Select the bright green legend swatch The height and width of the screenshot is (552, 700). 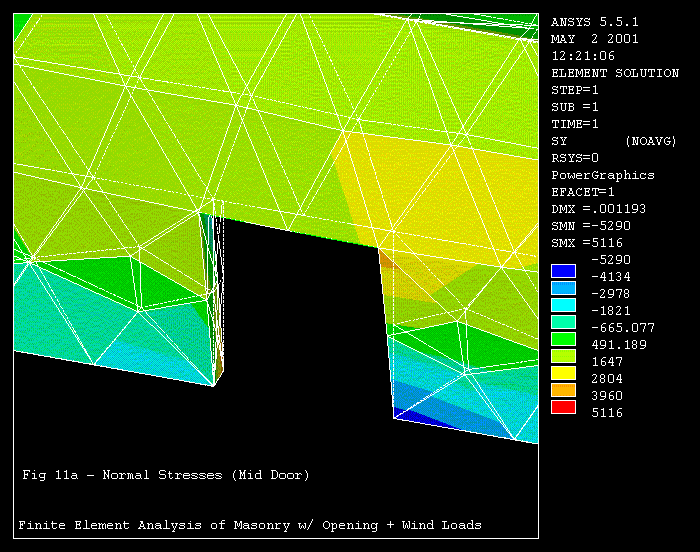coord(563,339)
